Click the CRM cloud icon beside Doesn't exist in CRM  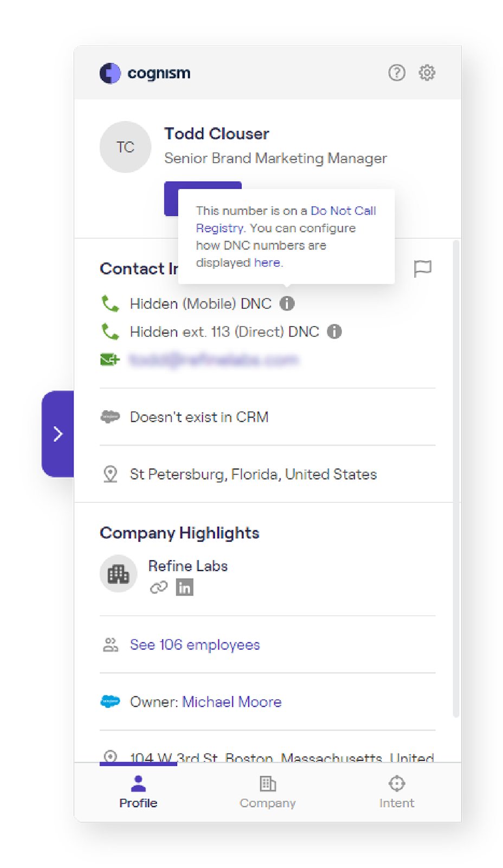(x=109, y=417)
